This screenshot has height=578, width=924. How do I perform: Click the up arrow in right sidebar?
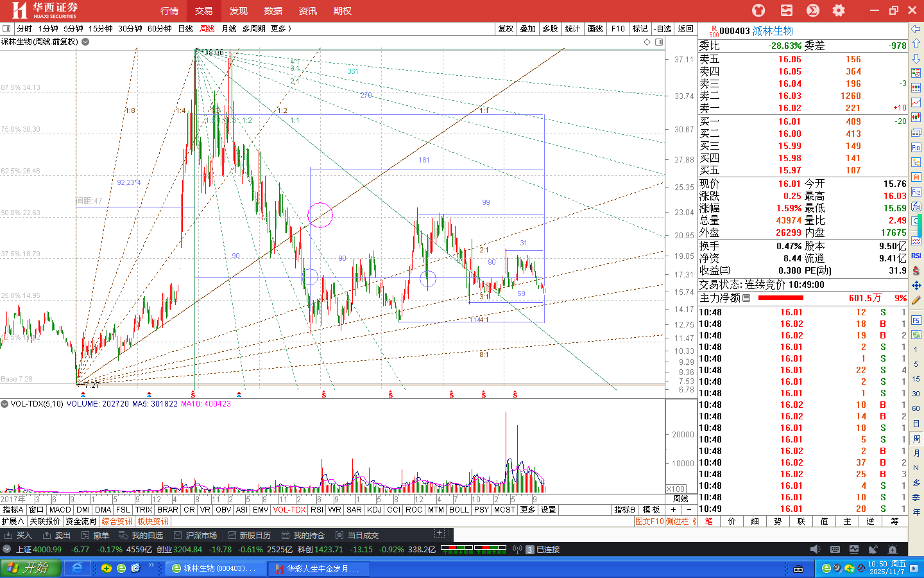tap(916, 44)
